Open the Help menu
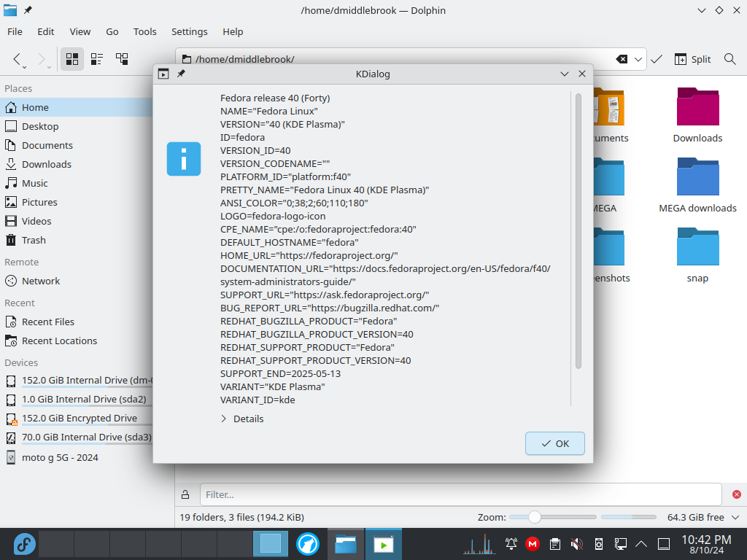This screenshot has width=747, height=560. click(233, 31)
